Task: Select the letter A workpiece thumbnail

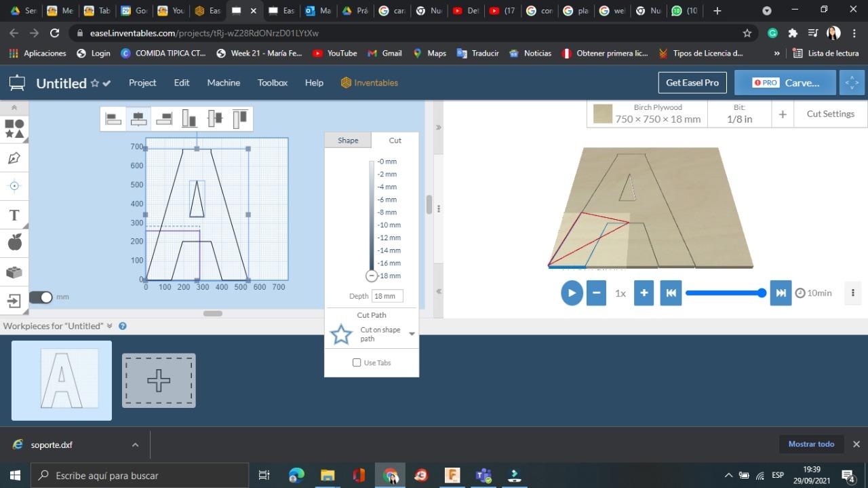Action: pyautogui.click(x=62, y=380)
